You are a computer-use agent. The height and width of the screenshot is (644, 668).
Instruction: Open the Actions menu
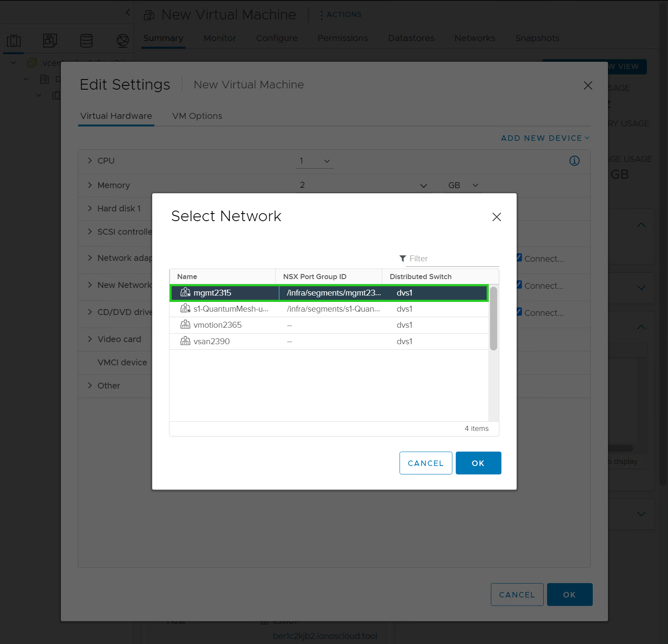click(341, 14)
